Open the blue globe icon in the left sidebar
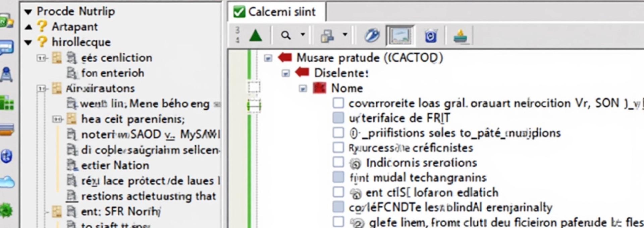This screenshot has width=644, height=228. [6, 156]
